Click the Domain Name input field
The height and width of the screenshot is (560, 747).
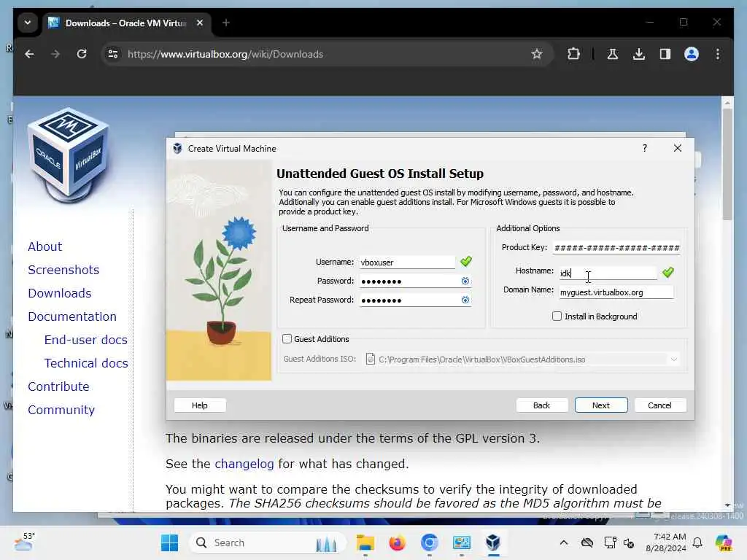coord(616,292)
